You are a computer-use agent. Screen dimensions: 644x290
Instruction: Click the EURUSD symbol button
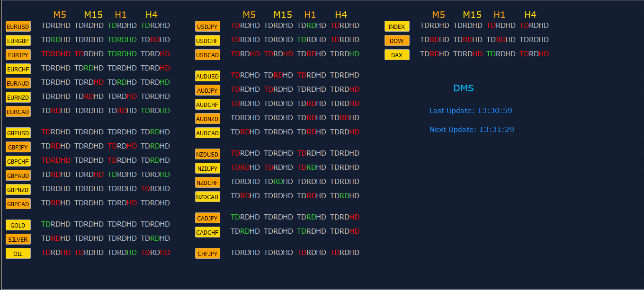tap(18, 26)
